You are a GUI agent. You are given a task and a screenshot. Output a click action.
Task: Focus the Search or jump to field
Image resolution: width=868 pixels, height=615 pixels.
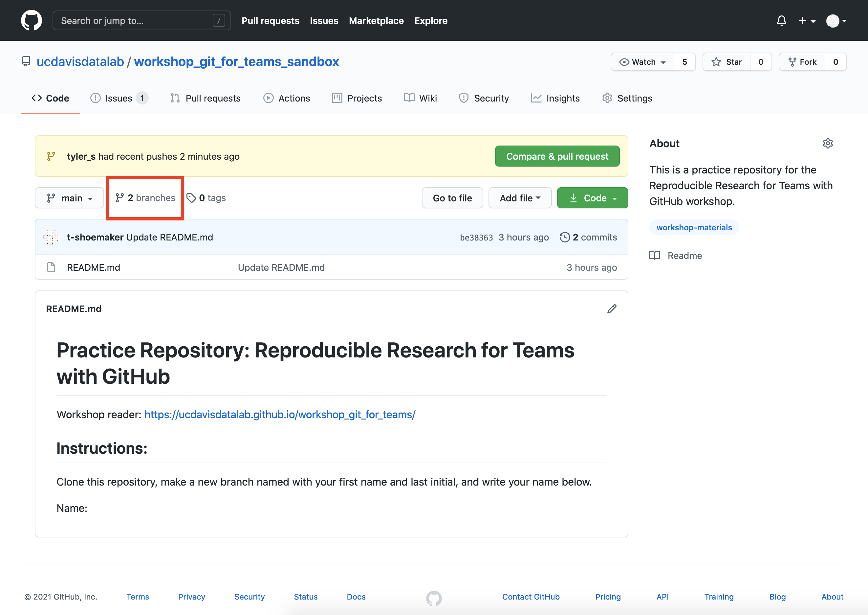(x=141, y=20)
